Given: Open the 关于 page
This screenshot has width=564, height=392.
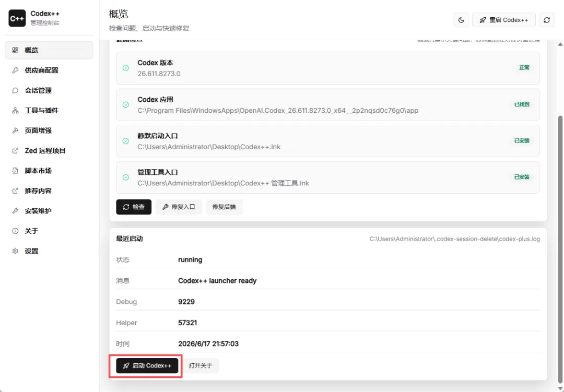Looking at the screenshot, I should (x=49, y=231).
